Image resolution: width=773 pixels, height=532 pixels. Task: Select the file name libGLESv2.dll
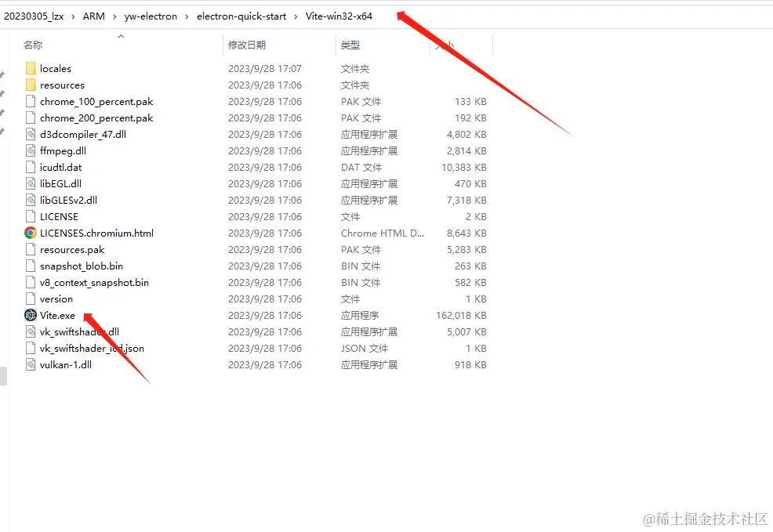pos(68,200)
